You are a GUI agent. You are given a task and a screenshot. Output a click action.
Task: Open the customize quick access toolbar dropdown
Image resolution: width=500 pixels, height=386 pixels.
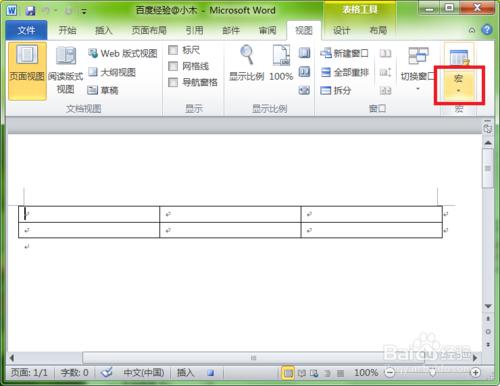(84, 12)
